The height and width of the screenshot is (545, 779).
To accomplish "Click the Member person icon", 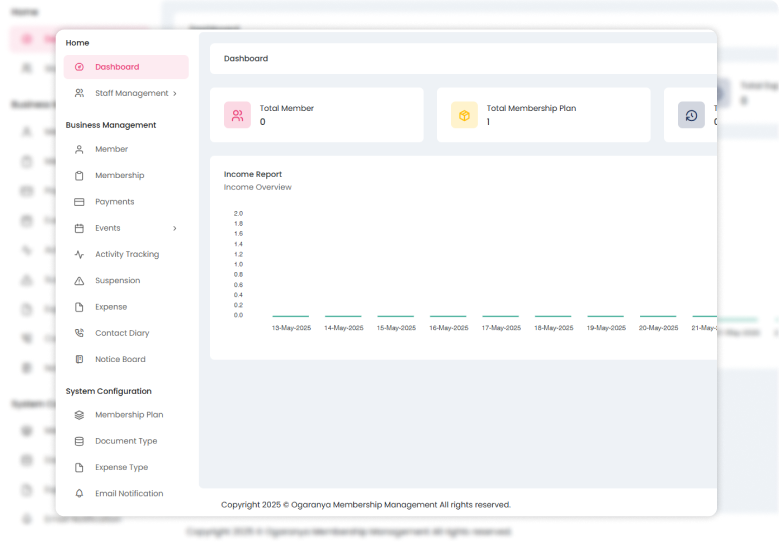I will point(80,149).
